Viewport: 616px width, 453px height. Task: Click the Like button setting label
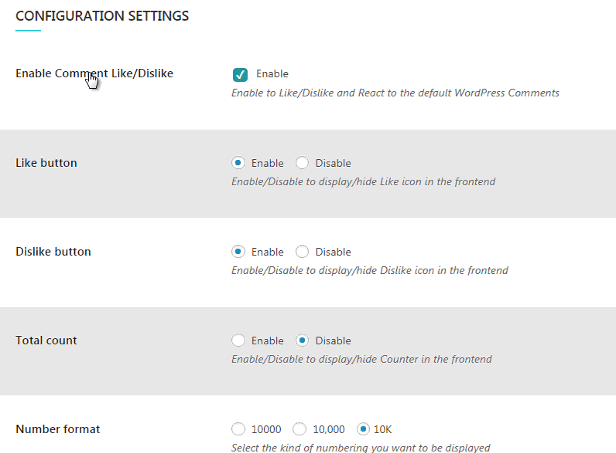(46, 163)
